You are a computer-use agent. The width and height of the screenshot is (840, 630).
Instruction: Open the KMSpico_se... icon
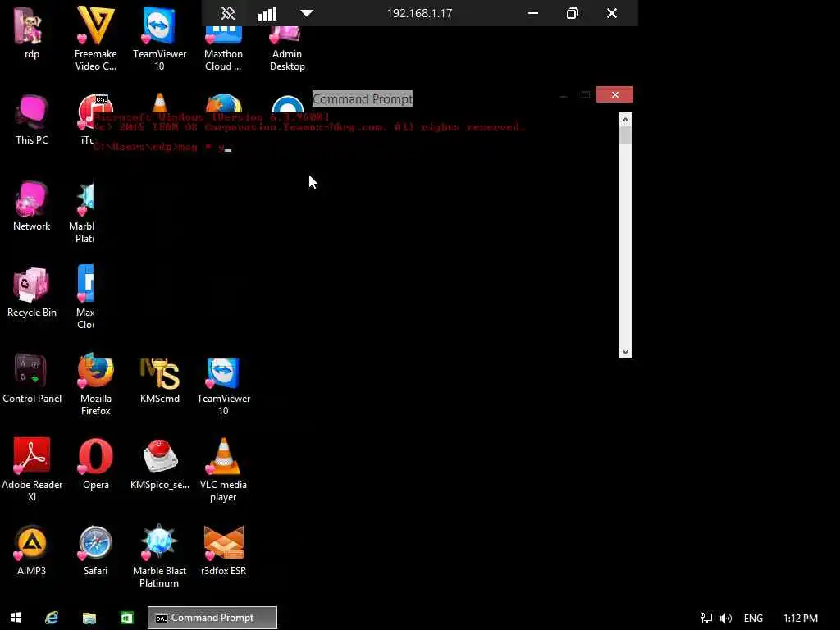pos(160,464)
